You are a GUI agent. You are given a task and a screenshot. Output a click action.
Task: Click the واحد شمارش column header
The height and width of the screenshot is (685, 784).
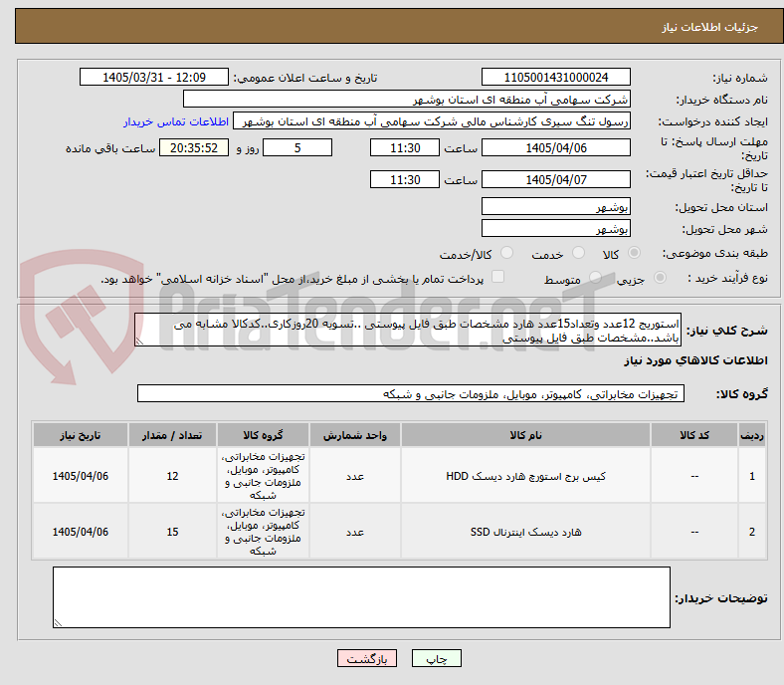(x=355, y=435)
